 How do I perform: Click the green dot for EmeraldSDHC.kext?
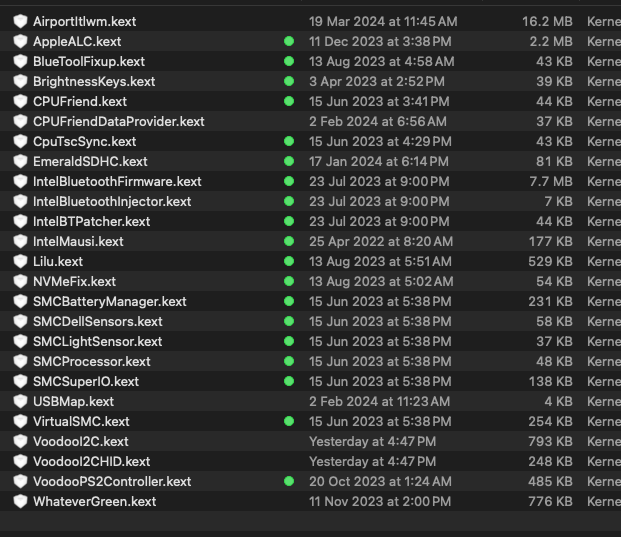[x=289, y=161]
